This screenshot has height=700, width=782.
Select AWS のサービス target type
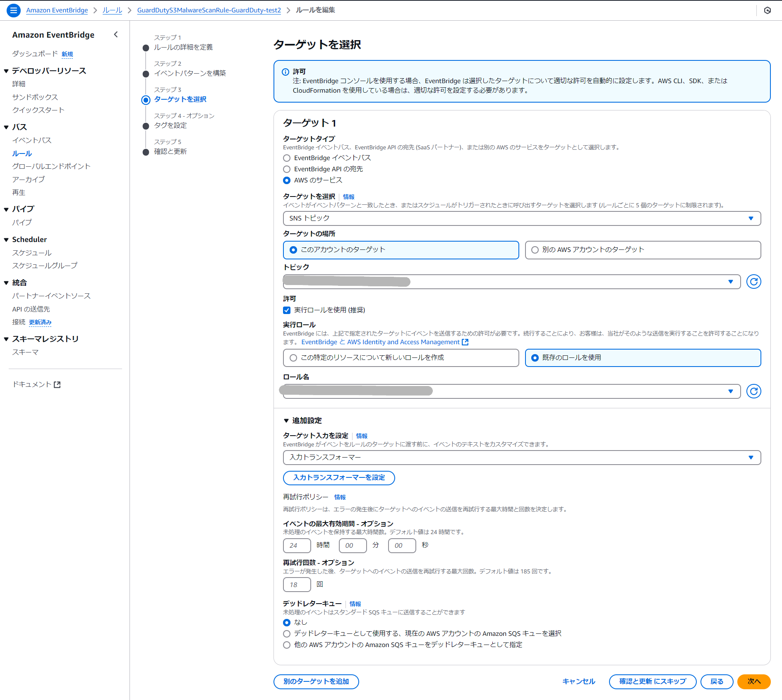[287, 180]
